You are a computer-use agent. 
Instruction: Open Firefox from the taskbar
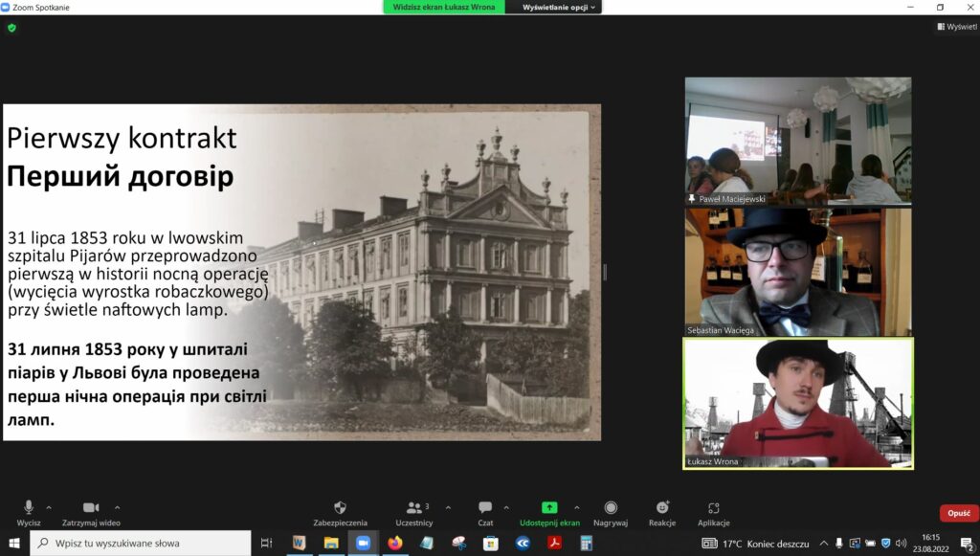pyautogui.click(x=394, y=544)
